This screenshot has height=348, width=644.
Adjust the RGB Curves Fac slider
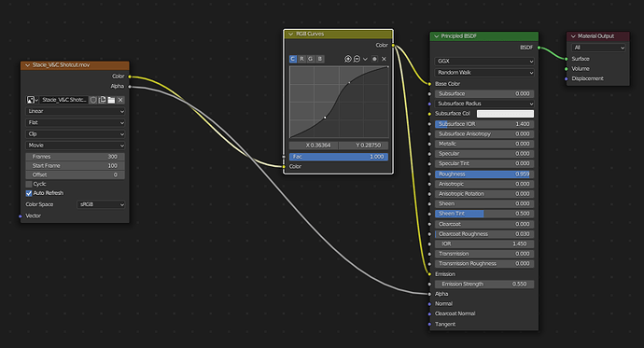[339, 157]
